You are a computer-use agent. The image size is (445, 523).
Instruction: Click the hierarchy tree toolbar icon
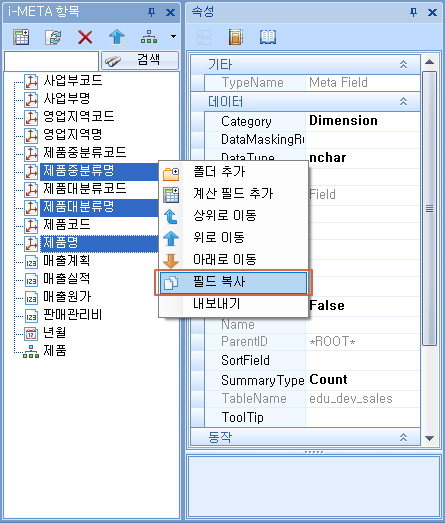tap(149, 37)
